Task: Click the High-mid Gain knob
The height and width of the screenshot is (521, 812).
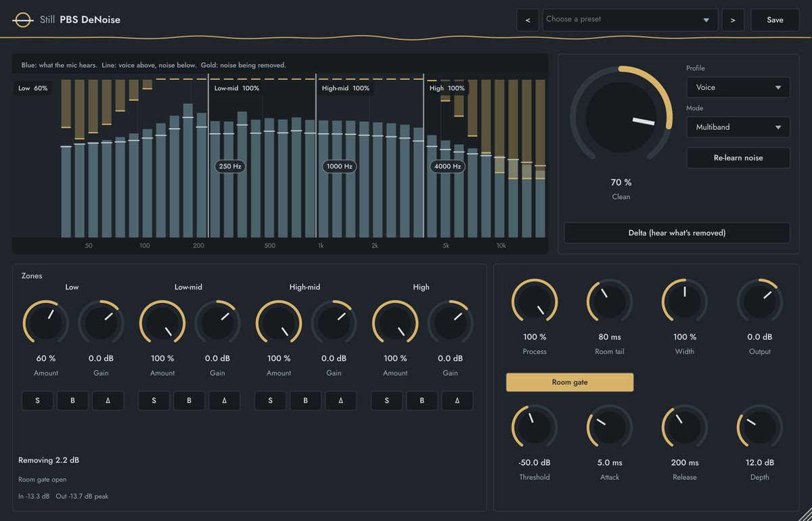Action: pyautogui.click(x=334, y=323)
